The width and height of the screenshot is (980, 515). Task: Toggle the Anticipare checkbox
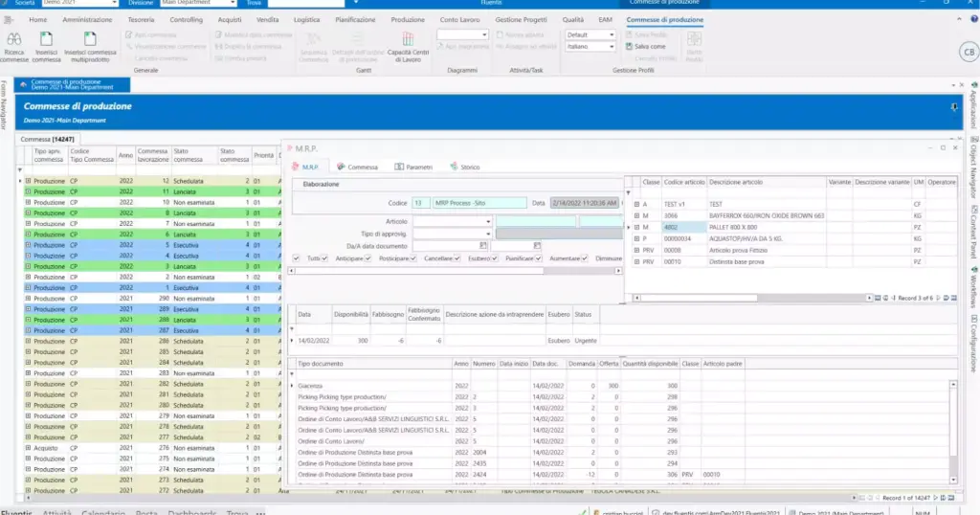[x=367, y=258]
